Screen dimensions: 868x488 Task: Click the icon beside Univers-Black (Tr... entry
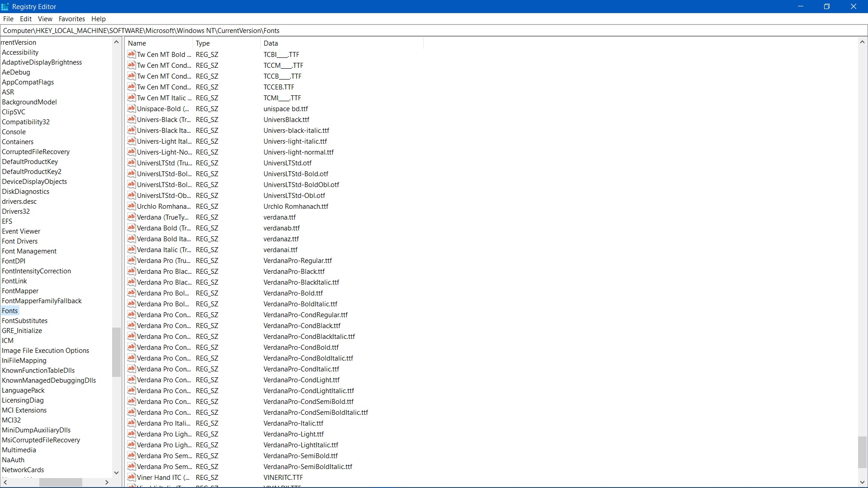[132, 119]
